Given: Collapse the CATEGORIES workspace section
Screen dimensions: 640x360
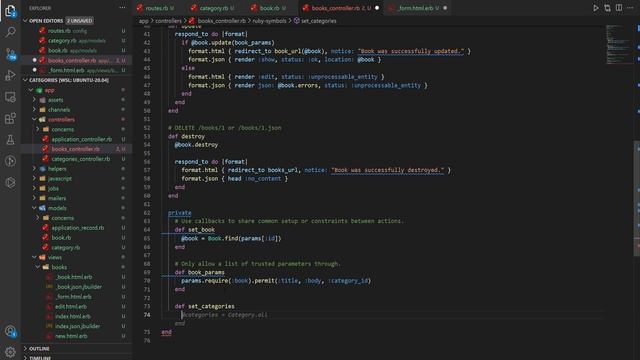Looking at the screenshot, I should (x=25, y=80).
